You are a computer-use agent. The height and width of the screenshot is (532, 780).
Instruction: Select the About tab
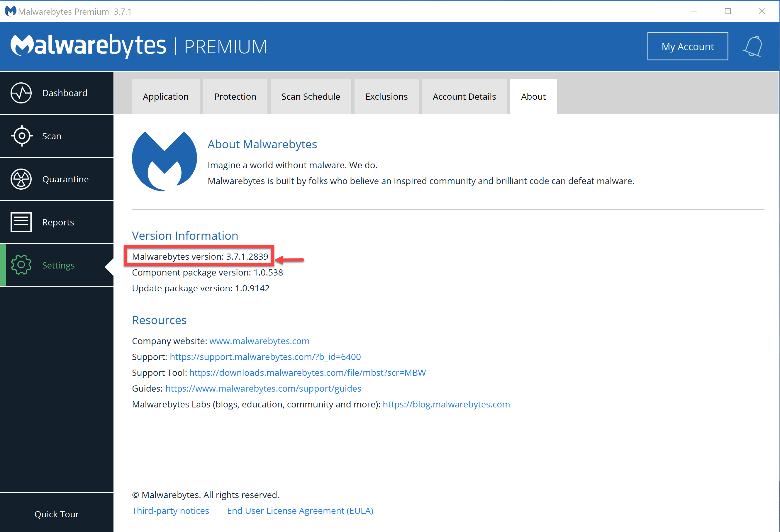tap(533, 97)
